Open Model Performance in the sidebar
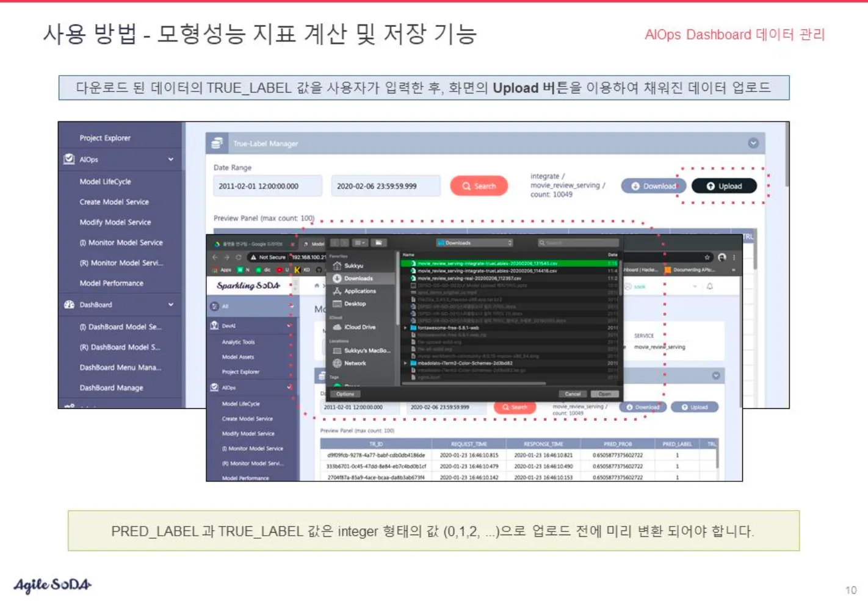This screenshot has height=601, width=868. click(x=111, y=283)
